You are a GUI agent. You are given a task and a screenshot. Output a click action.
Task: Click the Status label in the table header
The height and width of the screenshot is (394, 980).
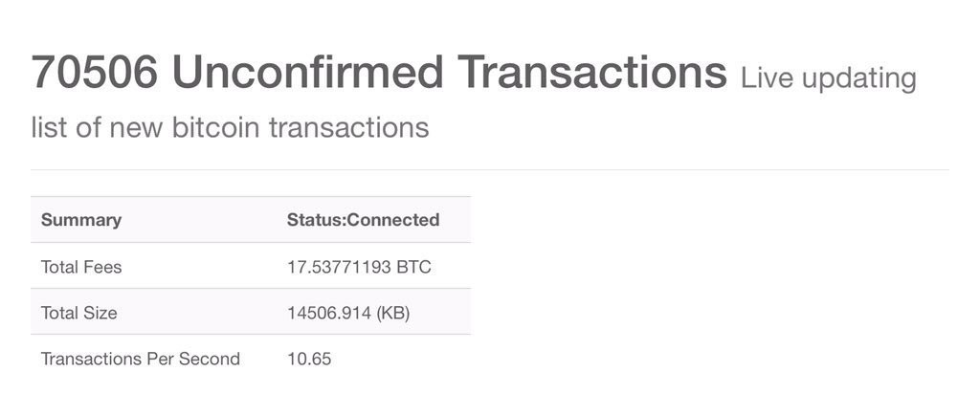click(x=314, y=220)
